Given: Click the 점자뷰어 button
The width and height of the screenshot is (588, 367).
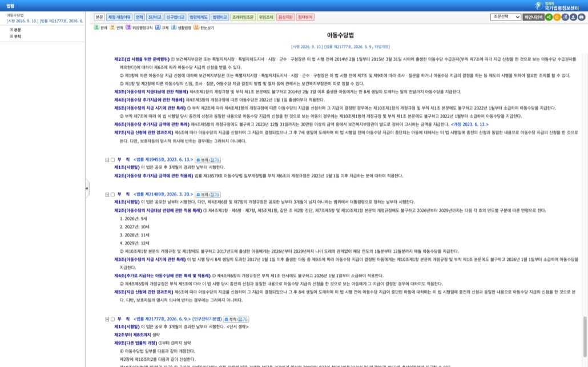Looking at the screenshot, I should click(305, 17).
